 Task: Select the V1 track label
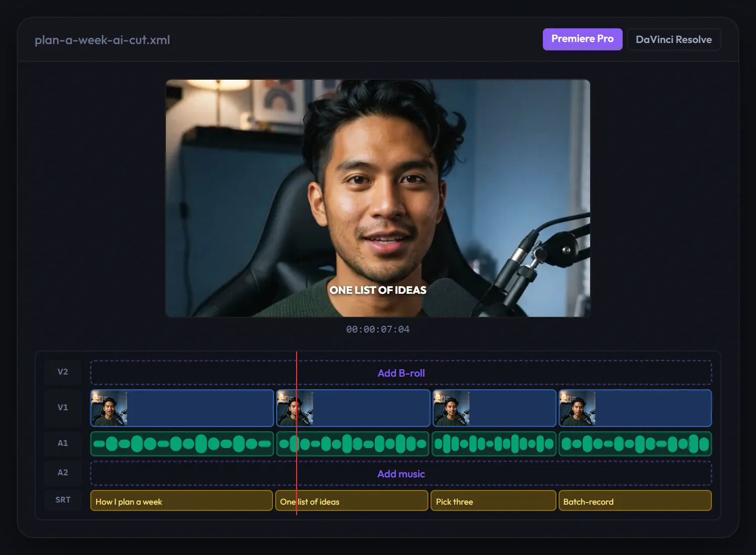tap(63, 408)
